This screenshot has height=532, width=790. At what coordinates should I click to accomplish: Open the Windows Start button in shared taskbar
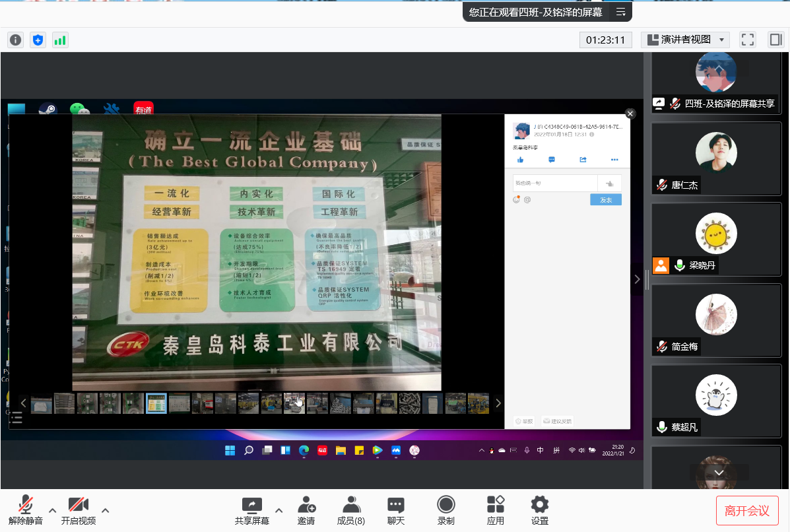tap(230, 450)
